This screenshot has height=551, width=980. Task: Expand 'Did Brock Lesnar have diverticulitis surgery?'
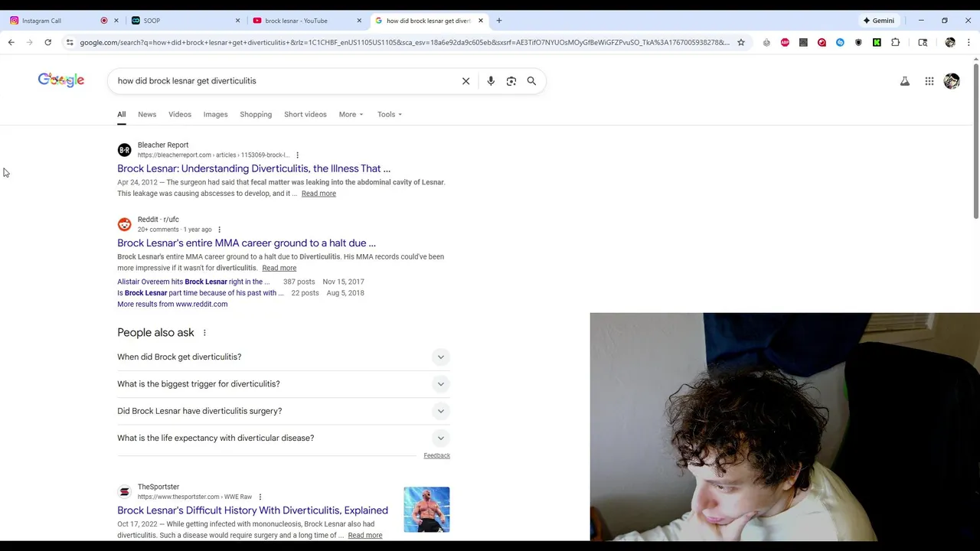coord(283,411)
